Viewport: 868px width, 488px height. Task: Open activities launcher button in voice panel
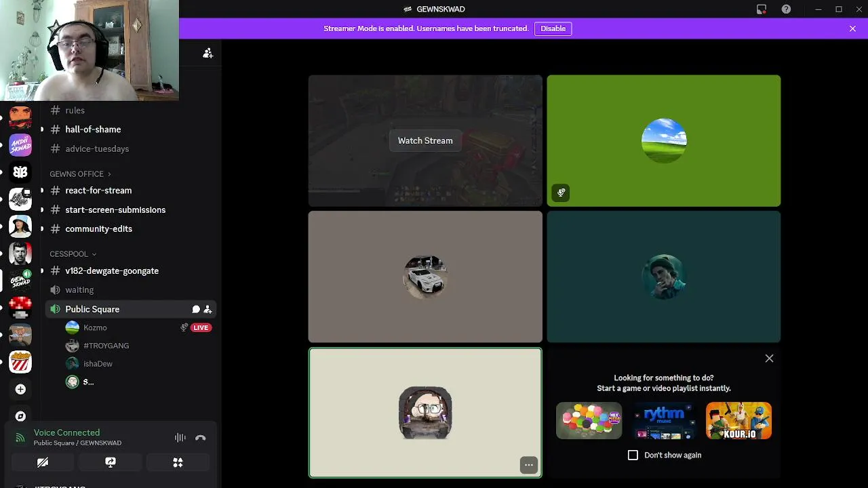178,462
